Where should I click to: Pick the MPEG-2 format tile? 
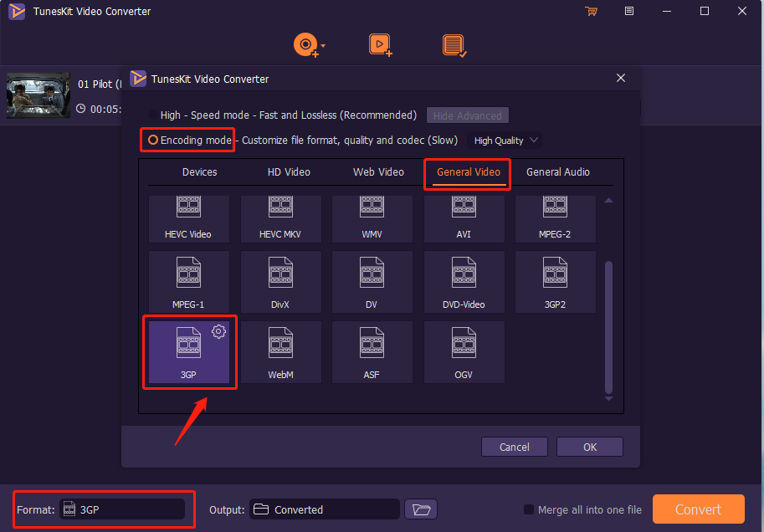[x=556, y=219]
